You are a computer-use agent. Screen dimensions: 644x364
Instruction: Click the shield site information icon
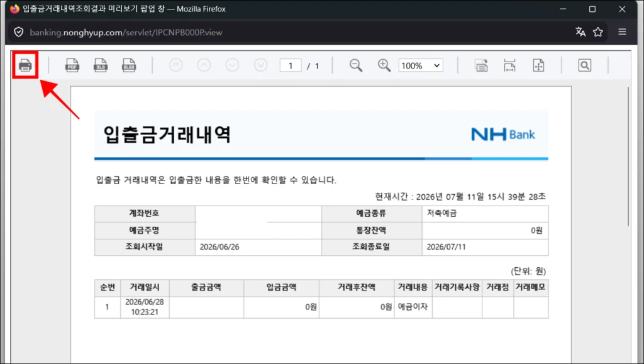click(18, 32)
